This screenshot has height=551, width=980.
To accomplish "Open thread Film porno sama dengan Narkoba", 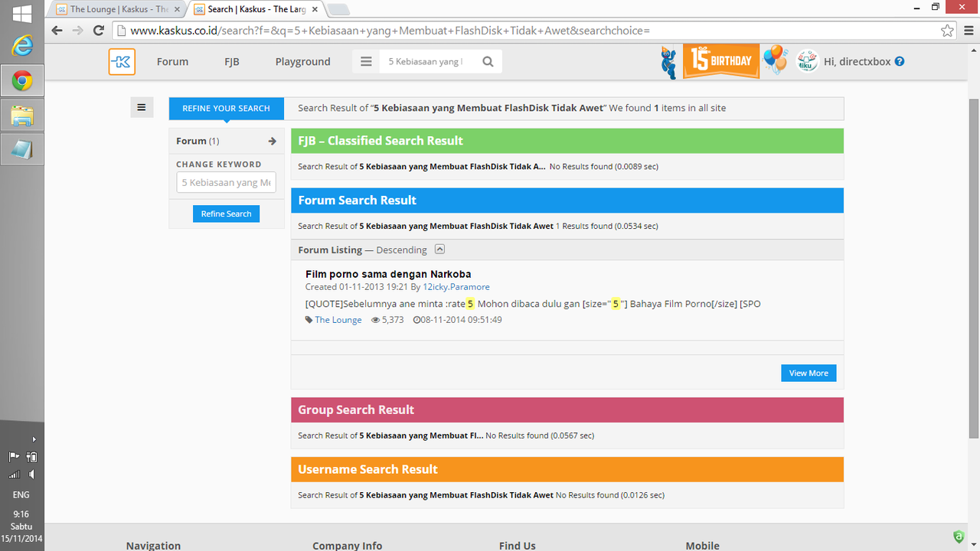I will 388,274.
